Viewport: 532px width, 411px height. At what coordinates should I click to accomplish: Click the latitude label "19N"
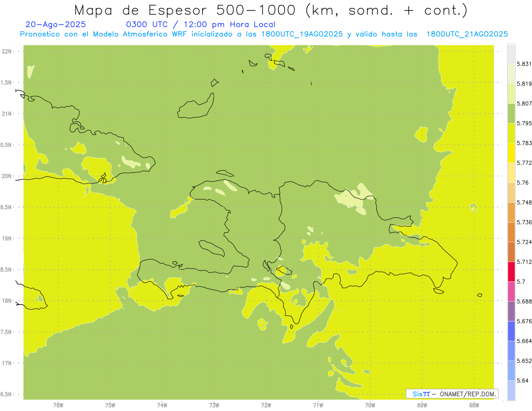click(7, 239)
